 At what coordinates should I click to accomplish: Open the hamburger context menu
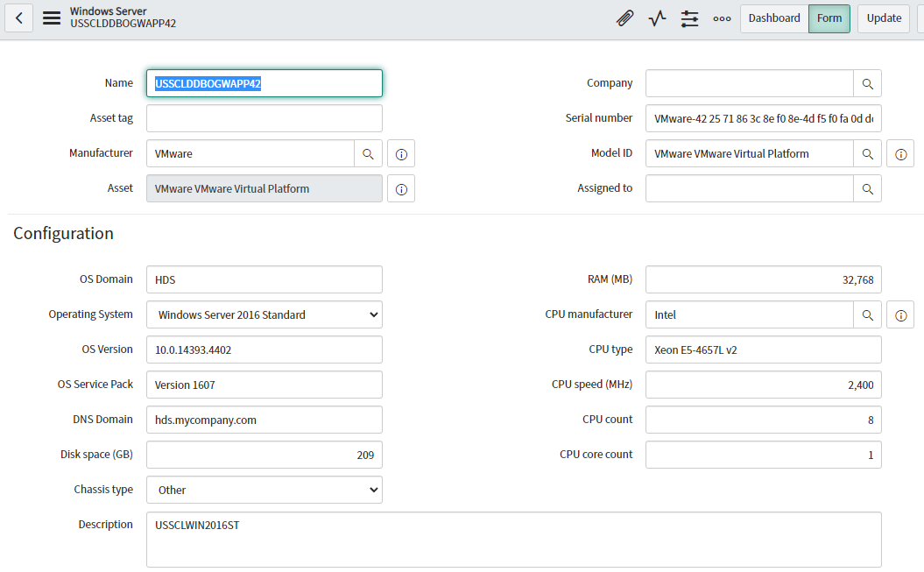52,18
